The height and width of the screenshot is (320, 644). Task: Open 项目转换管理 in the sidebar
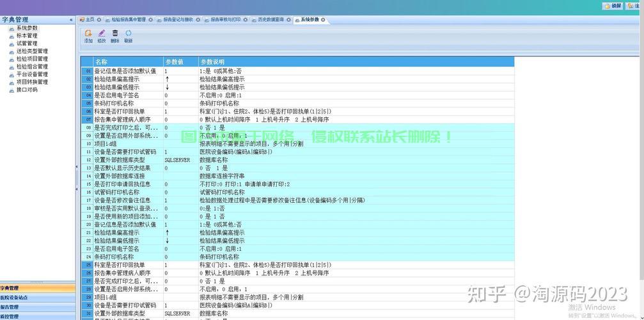pos(32,82)
